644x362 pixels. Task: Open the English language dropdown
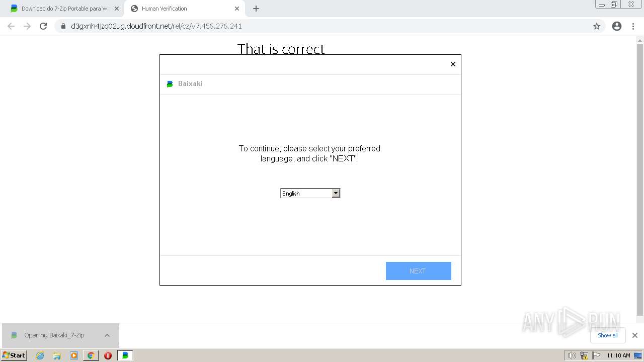click(x=310, y=193)
